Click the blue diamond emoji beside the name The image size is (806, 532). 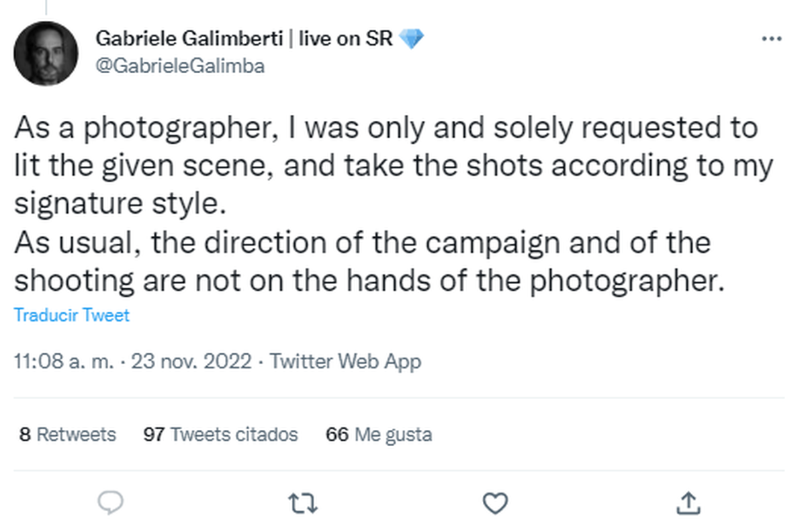411,39
